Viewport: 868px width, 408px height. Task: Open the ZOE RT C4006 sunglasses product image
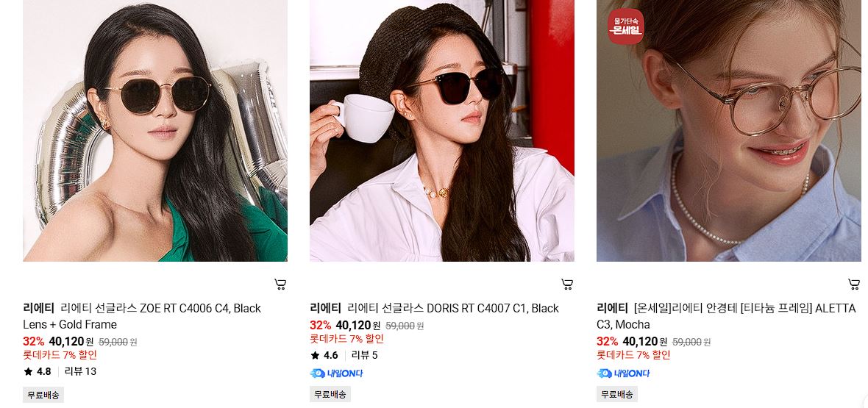tap(155, 131)
